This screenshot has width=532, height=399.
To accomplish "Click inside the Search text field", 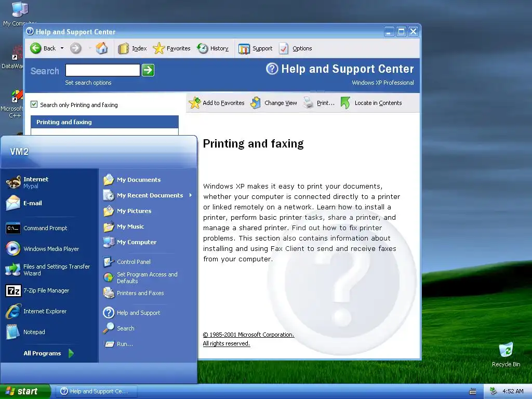I will pyautogui.click(x=103, y=70).
